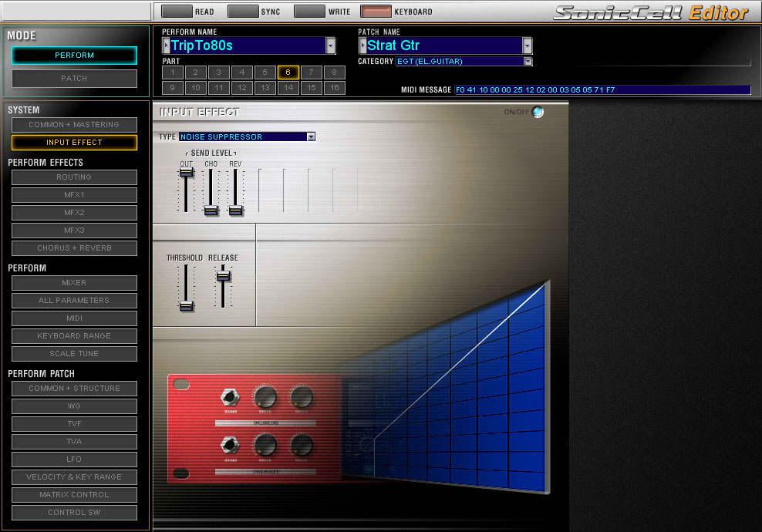Click the MIDI MESSAGE field

[602, 90]
